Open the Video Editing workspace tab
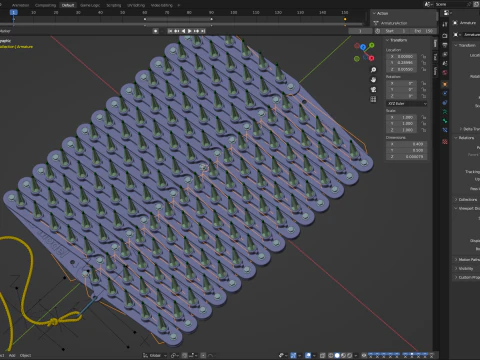This screenshot has width=480, height=360. point(161,5)
